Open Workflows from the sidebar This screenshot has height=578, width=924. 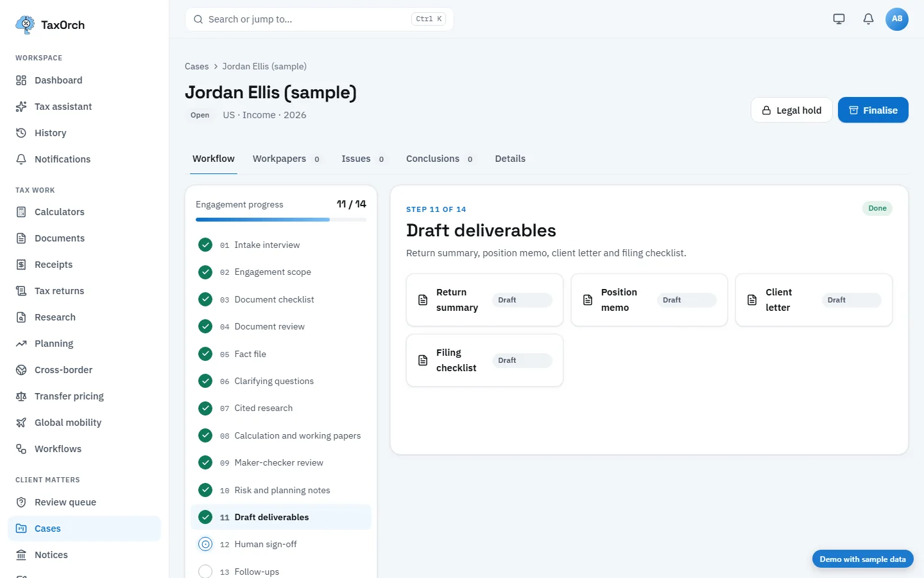point(84,449)
